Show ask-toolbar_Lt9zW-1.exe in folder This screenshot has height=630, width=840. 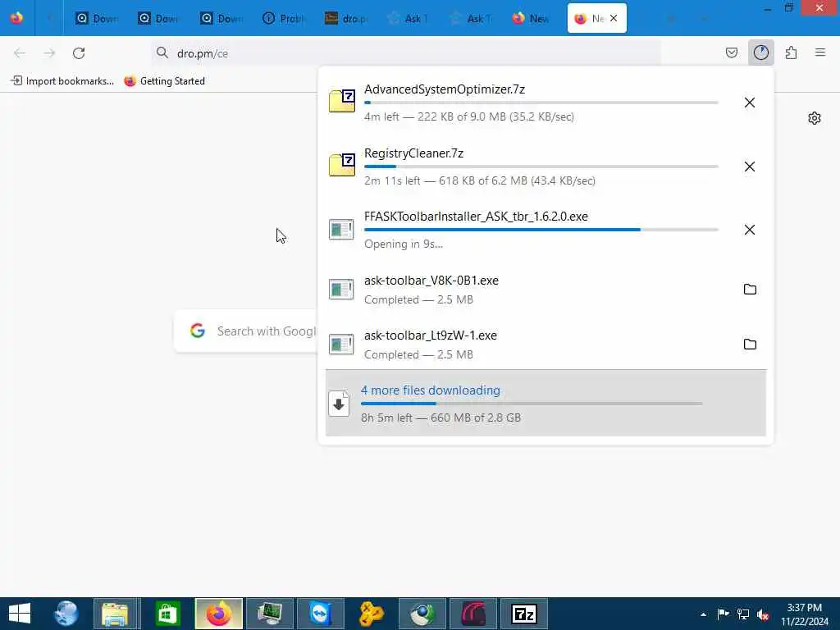[750, 344]
